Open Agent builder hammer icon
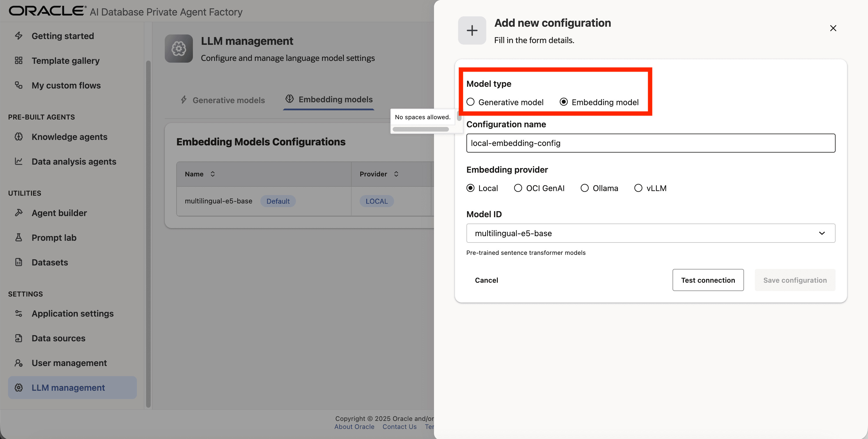Screen dimensions: 868x439 tap(19, 213)
